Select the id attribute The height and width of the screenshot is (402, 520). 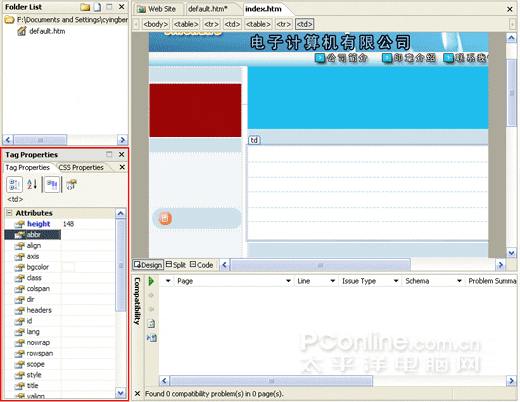click(29, 321)
